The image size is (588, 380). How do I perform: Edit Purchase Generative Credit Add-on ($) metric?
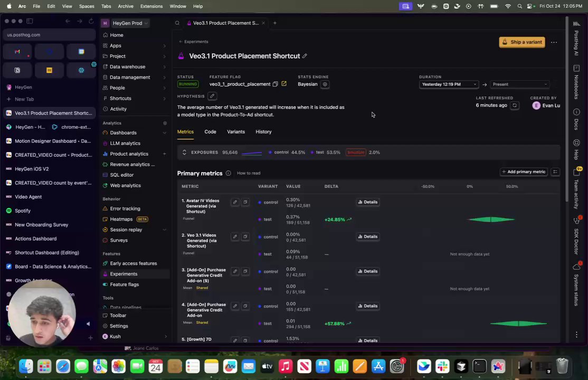coord(235,271)
